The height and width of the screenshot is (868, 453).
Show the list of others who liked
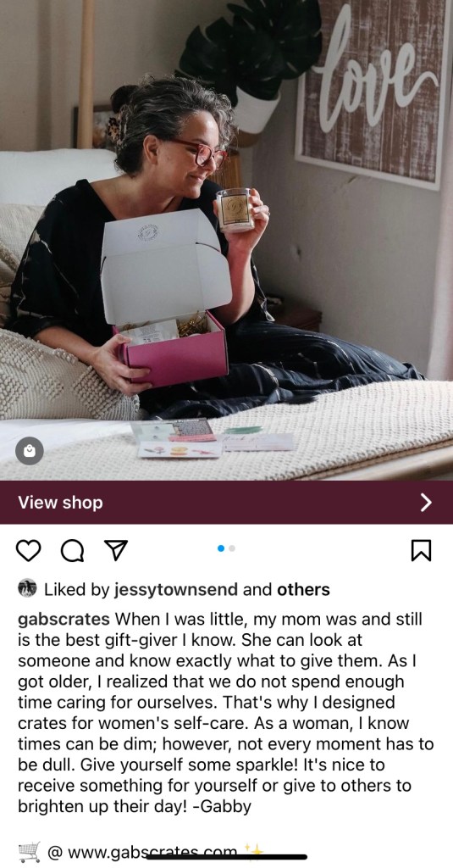point(303,590)
